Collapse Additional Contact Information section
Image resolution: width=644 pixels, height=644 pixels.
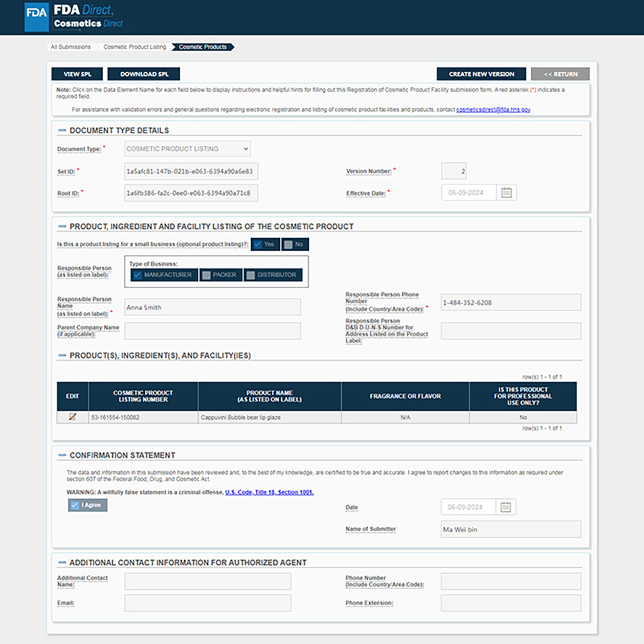62,562
